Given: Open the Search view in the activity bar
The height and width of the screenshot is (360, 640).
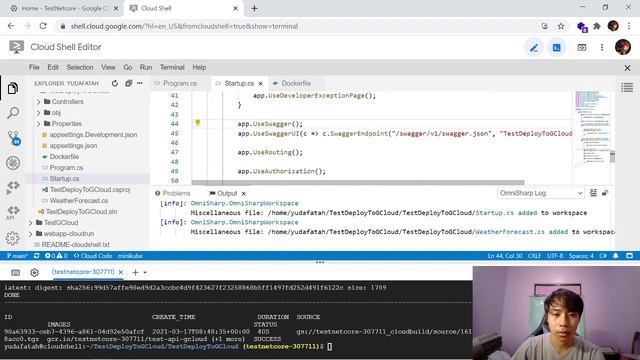Looking at the screenshot, I should coord(13,113).
